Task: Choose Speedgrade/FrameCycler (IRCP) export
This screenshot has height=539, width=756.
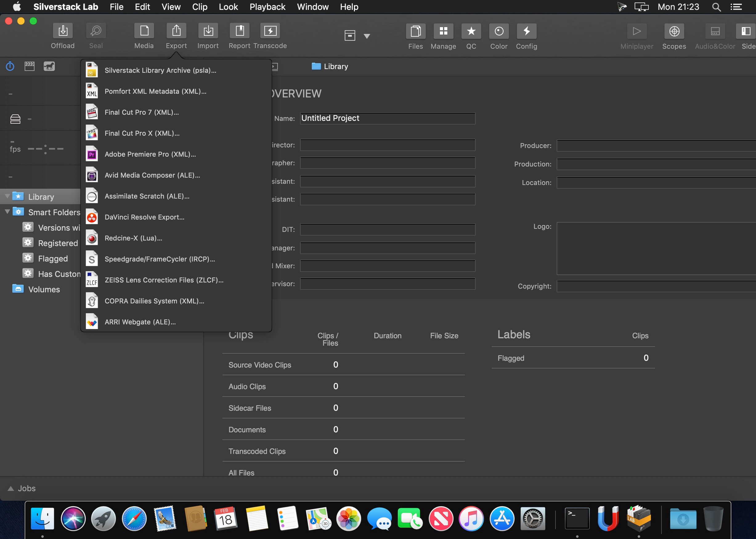Action: pyautogui.click(x=176, y=259)
